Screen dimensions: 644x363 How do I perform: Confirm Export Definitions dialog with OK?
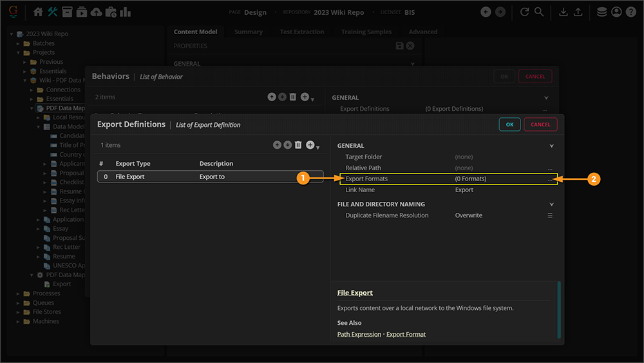click(509, 124)
